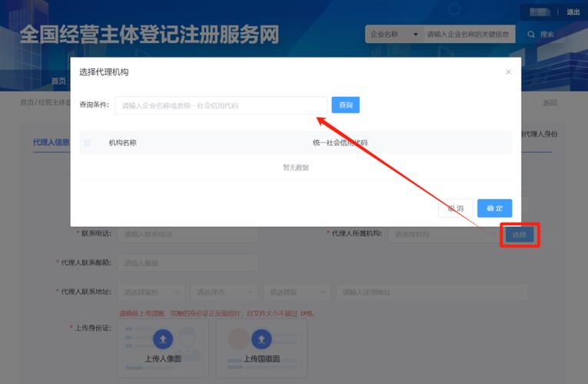Open the 企业名称 search type dropdown

[x=394, y=35]
